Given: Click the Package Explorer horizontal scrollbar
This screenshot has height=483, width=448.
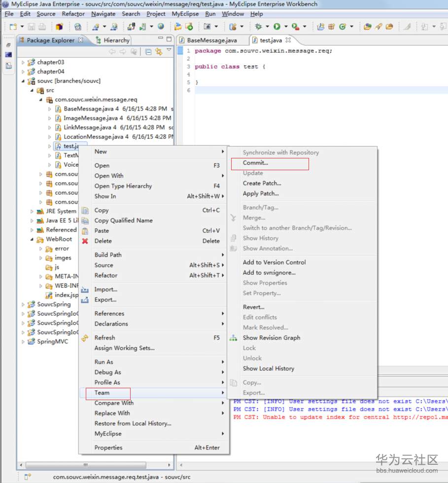Looking at the screenshot, I should (86, 465).
